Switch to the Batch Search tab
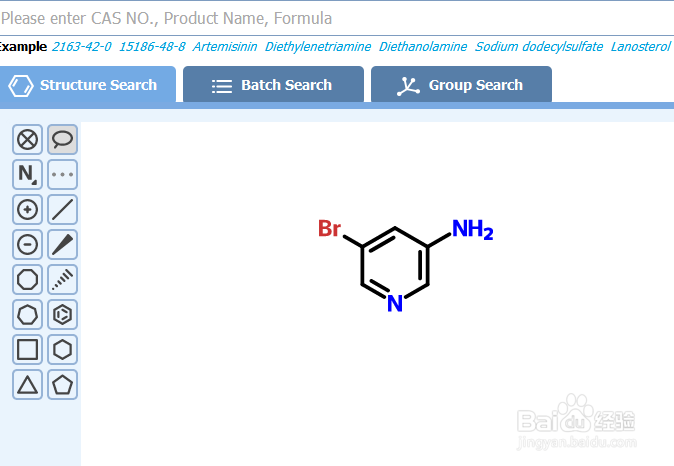Screen dimensions: 674x466 (273, 85)
